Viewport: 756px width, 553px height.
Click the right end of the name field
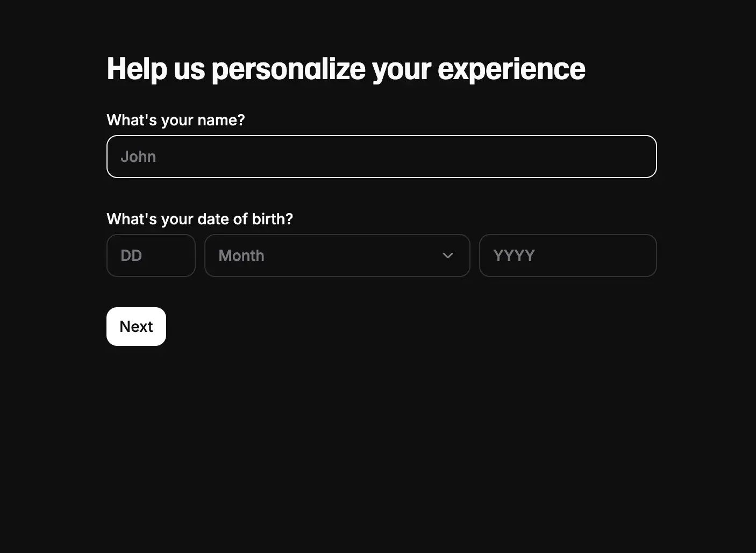pyautogui.click(x=634, y=157)
